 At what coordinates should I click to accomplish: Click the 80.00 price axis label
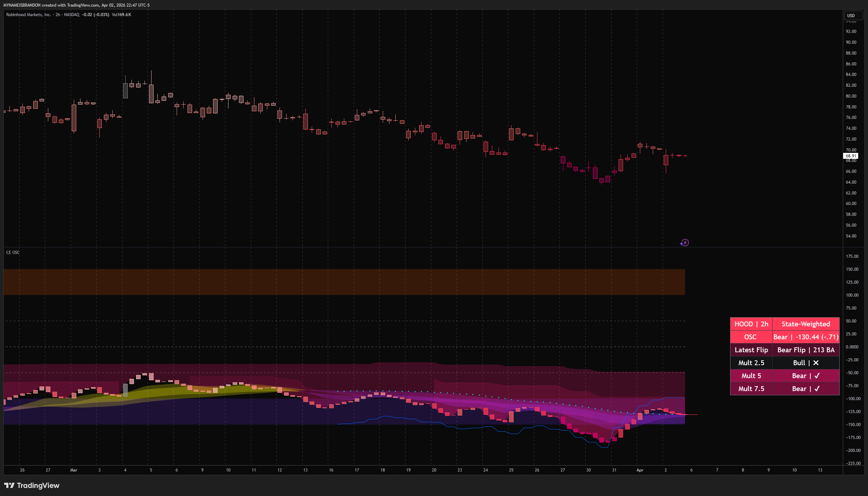click(851, 96)
